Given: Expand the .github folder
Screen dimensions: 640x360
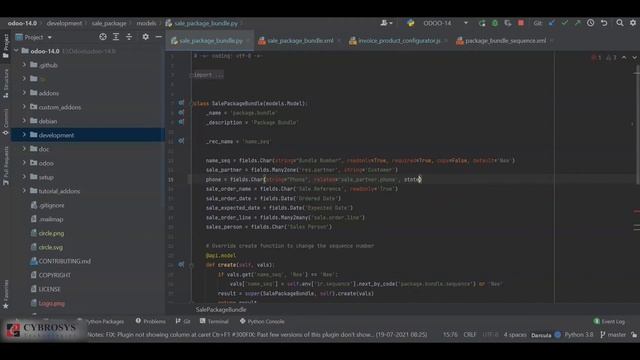Looking at the screenshot, I should tap(24, 65).
